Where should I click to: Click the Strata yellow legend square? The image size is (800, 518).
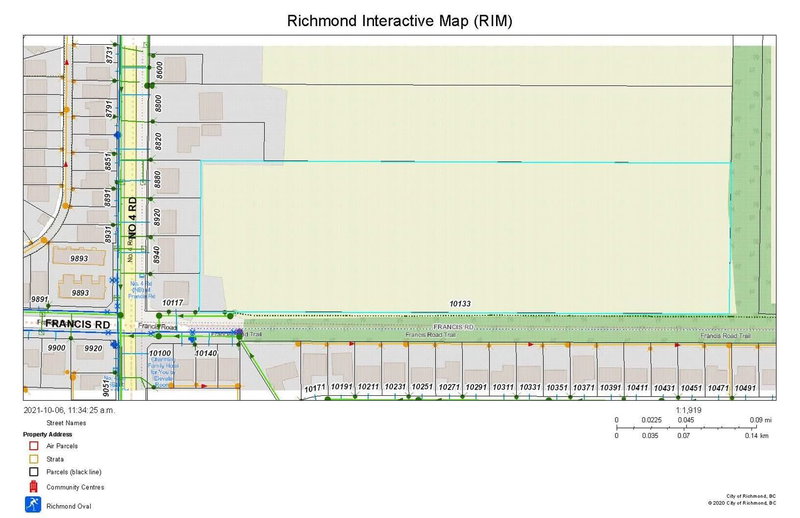pyautogui.click(x=34, y=459)
